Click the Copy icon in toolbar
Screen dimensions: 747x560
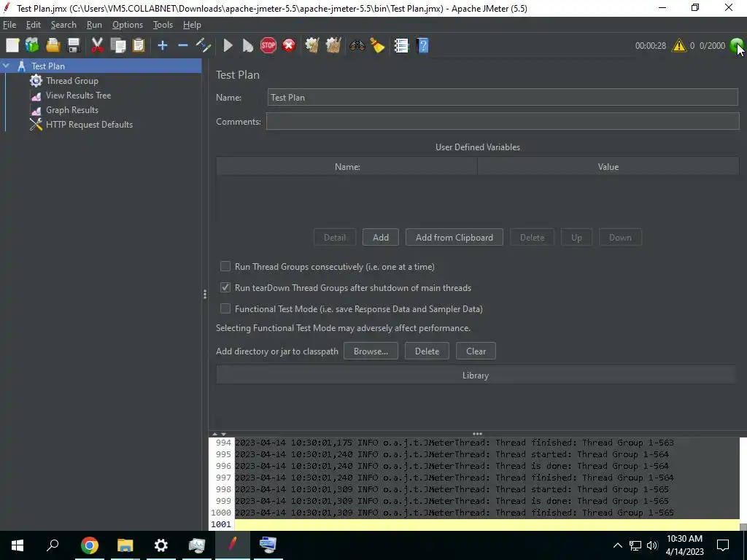click(117, 46)
